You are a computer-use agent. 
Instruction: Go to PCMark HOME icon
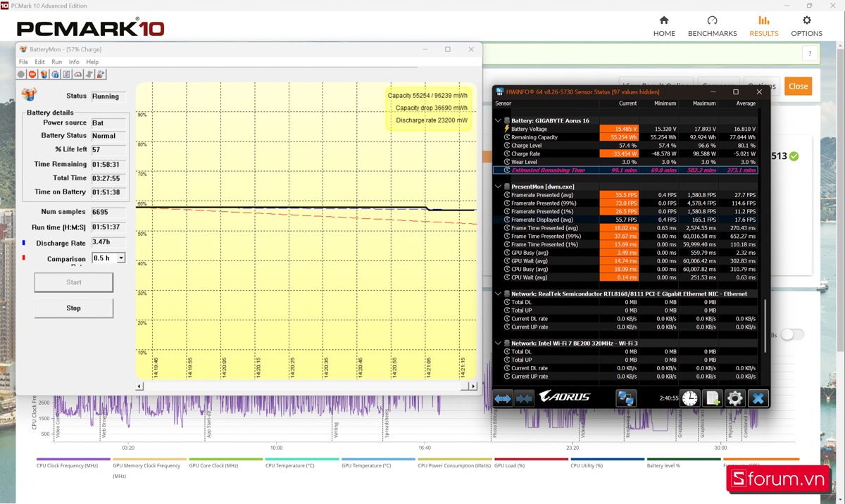click(x=664, y=20)
